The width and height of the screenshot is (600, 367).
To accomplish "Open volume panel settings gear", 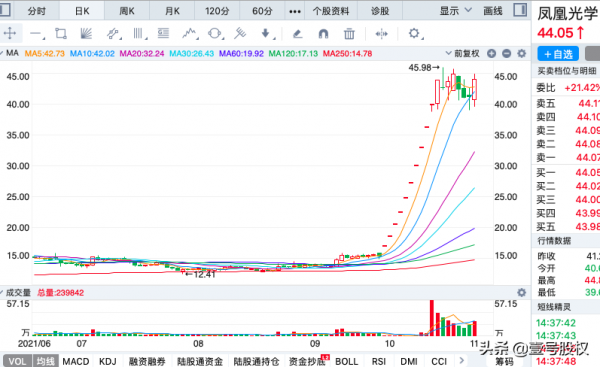I will tap(521, 293).
